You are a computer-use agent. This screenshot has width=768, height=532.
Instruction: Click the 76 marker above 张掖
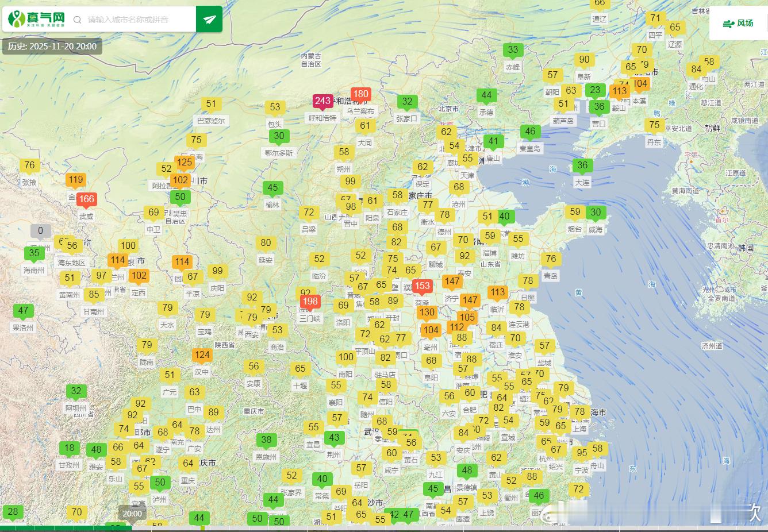(x=29, y=165)
